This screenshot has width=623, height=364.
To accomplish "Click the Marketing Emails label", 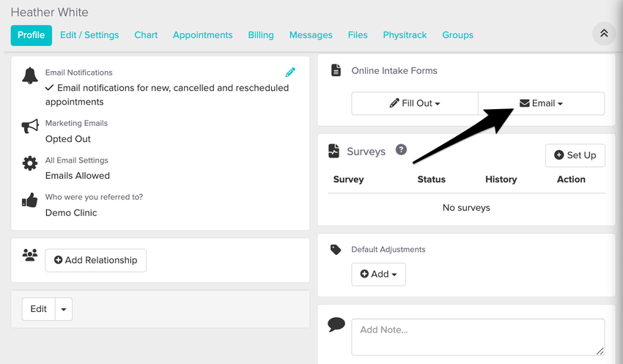I will [x=76, y=123].
